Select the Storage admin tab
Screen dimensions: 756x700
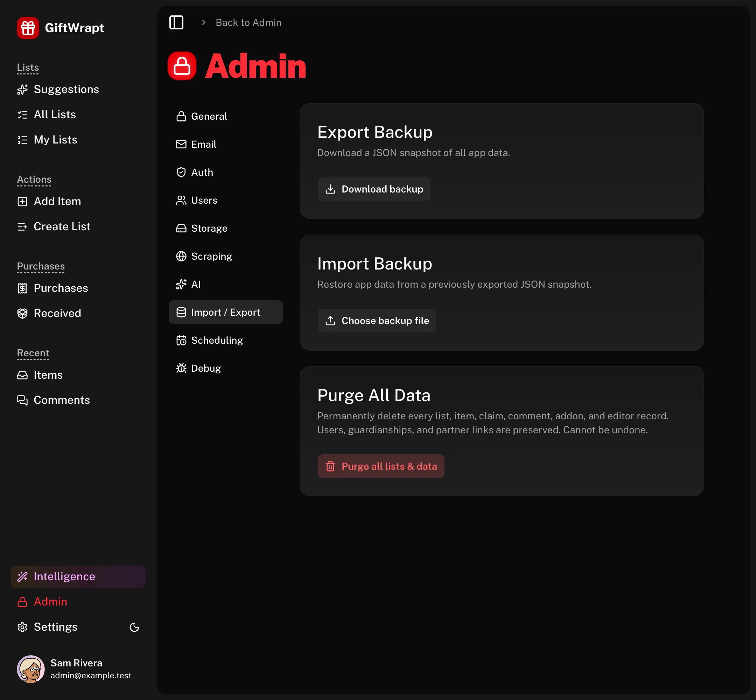point(225,229)
